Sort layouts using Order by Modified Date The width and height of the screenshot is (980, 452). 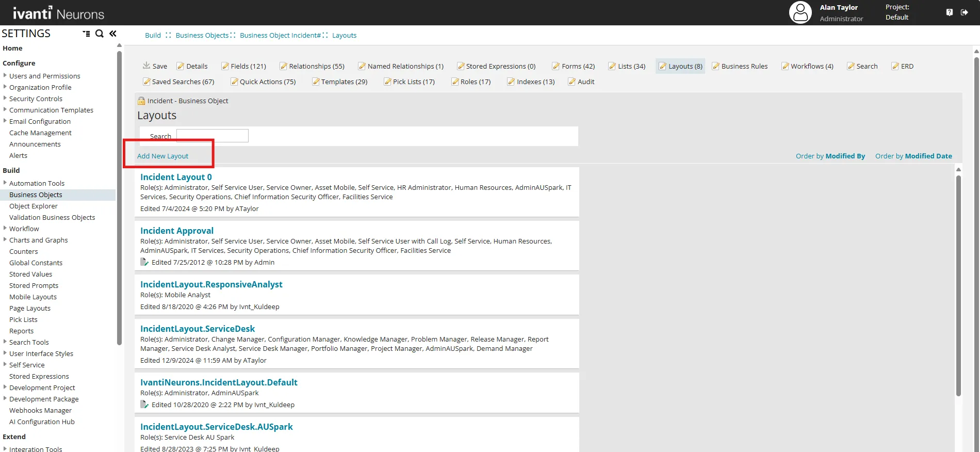(x=913, y=156)
